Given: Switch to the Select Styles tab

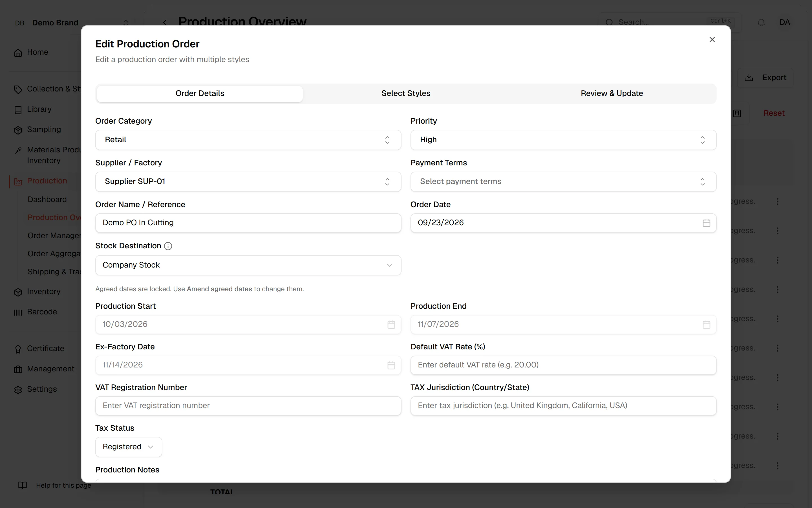Looking at the screenshot, I should click(406, 94).
